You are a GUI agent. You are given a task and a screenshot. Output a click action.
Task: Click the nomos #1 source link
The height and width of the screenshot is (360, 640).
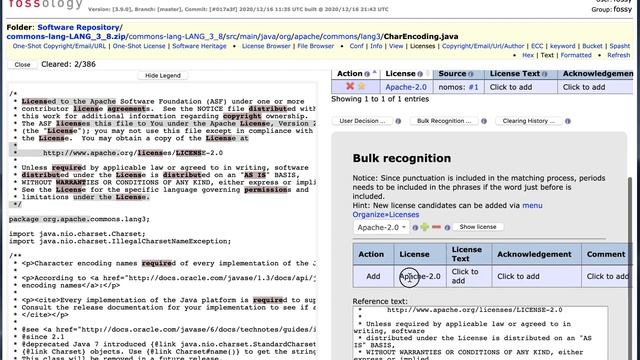(x=473, y=87)
